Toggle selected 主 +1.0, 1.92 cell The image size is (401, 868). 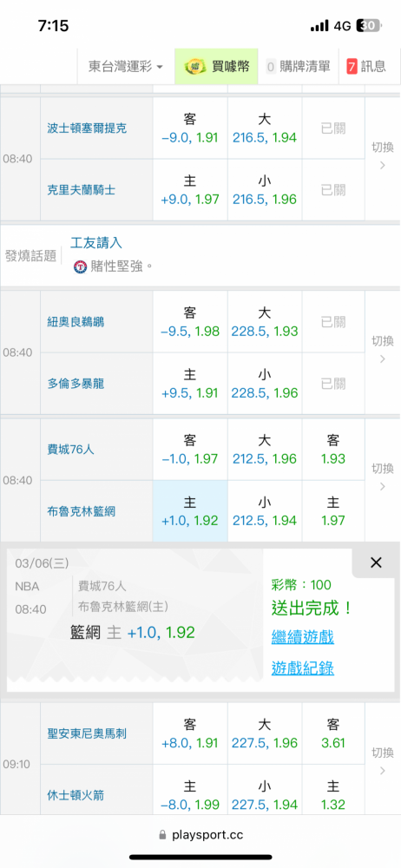(x=190, y=511)
